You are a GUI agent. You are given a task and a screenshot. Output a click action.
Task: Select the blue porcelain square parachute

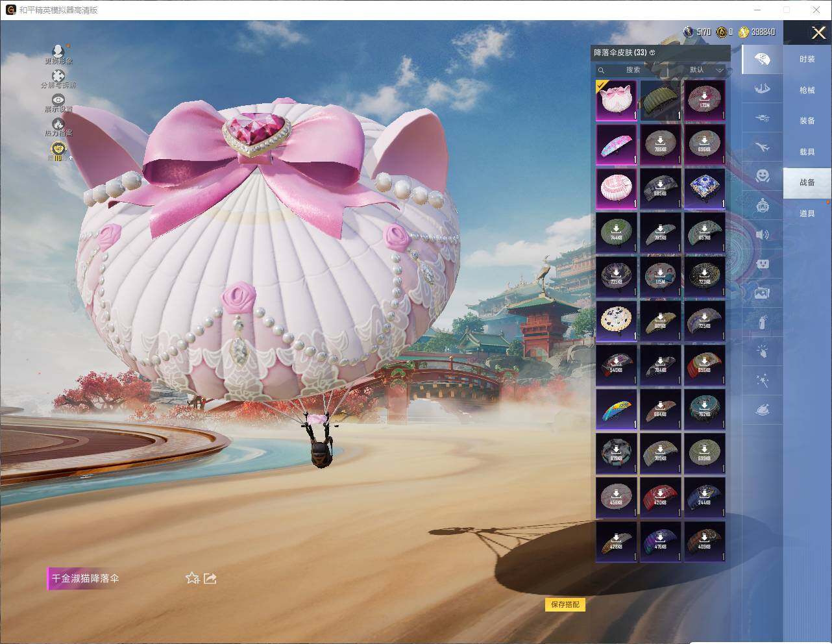point(704,188)
